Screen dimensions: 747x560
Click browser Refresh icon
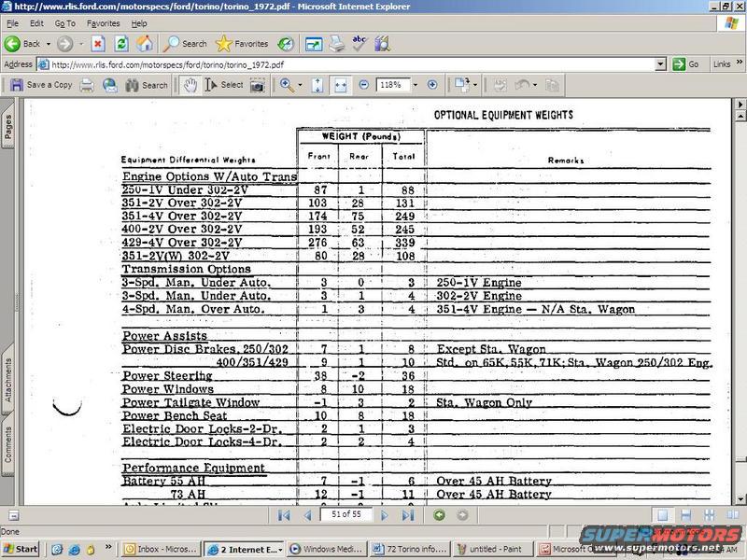pos(121,44)
